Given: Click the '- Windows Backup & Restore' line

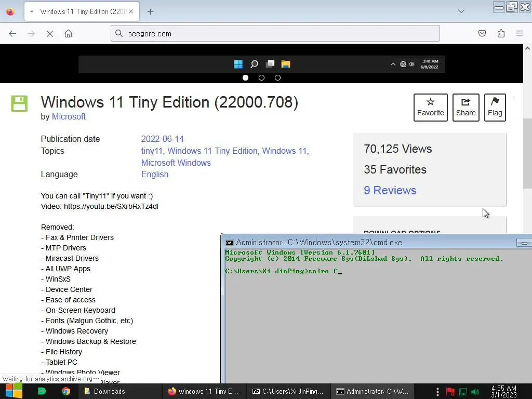Looking at the screenshot, I should pos(88,341).
